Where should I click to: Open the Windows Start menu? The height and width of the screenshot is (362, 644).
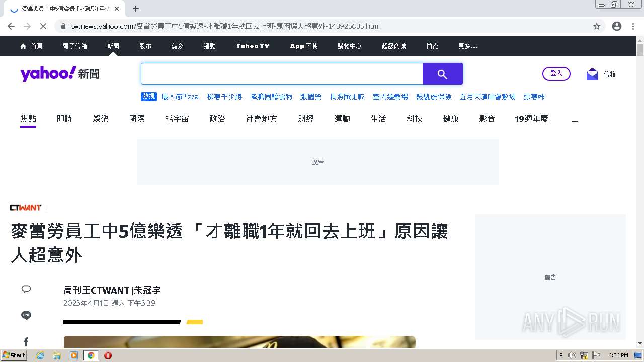14,355
